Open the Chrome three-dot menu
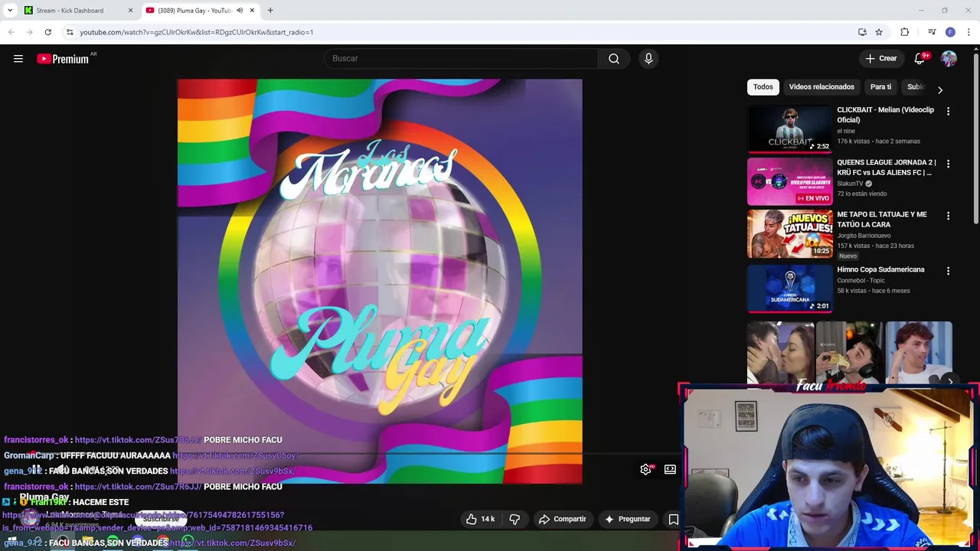This screenshot has width=980, height=551. [968, 32]
